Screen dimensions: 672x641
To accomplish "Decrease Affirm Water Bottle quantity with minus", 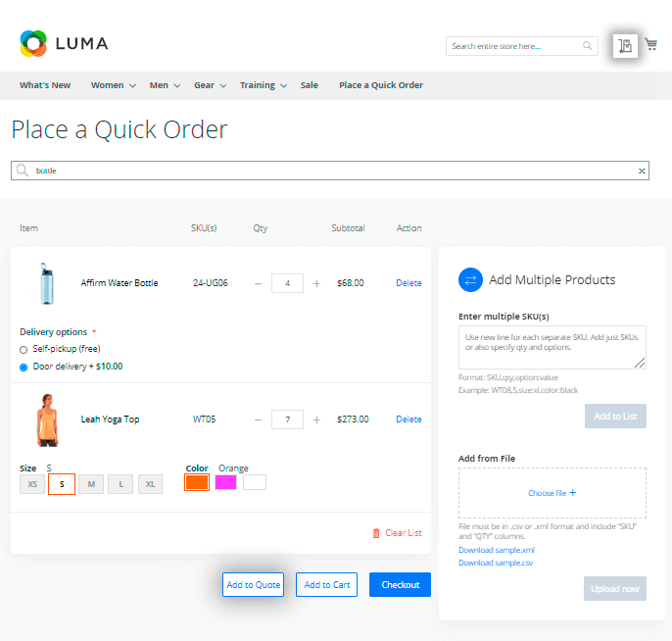I will 258,283.
